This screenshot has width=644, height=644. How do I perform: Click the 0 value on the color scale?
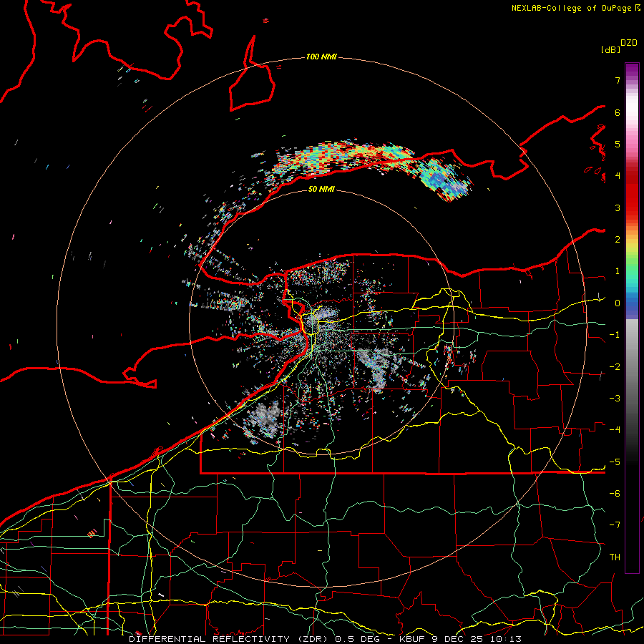point(618,303)
